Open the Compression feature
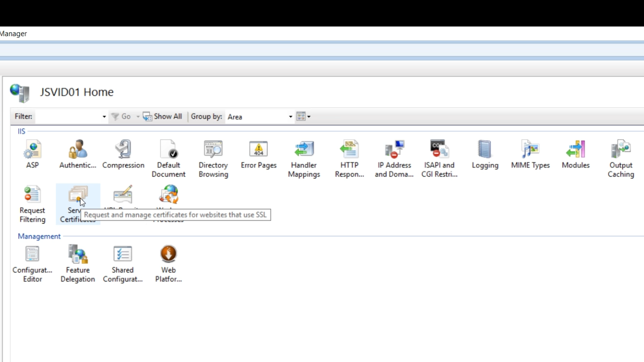Viewport: 644px width, 362px height. coord(123,150)
